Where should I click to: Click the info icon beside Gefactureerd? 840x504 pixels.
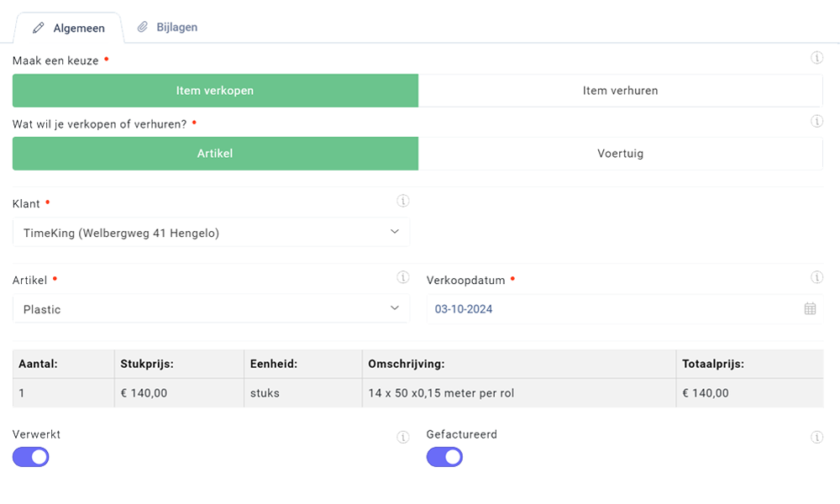[x=816, y=437]
